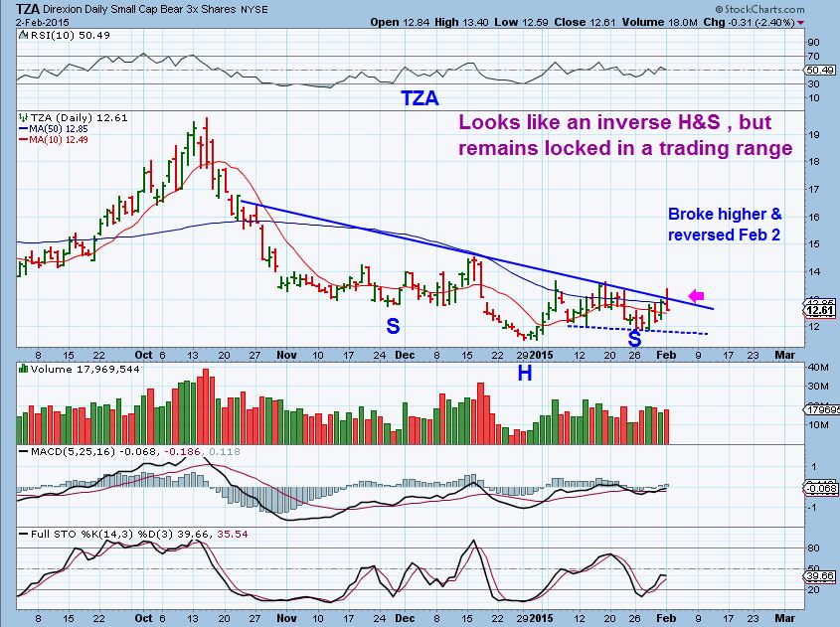Click the right shoulder 'S' label near Jan 26
Viewport: 840px width, 627px height.
(x=634, y=339)
